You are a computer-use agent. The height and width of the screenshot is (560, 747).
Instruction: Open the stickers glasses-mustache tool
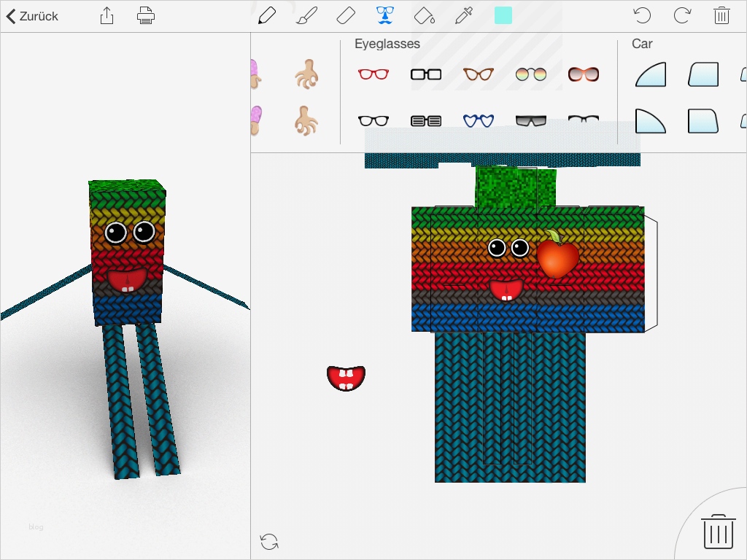coord(385,16)
